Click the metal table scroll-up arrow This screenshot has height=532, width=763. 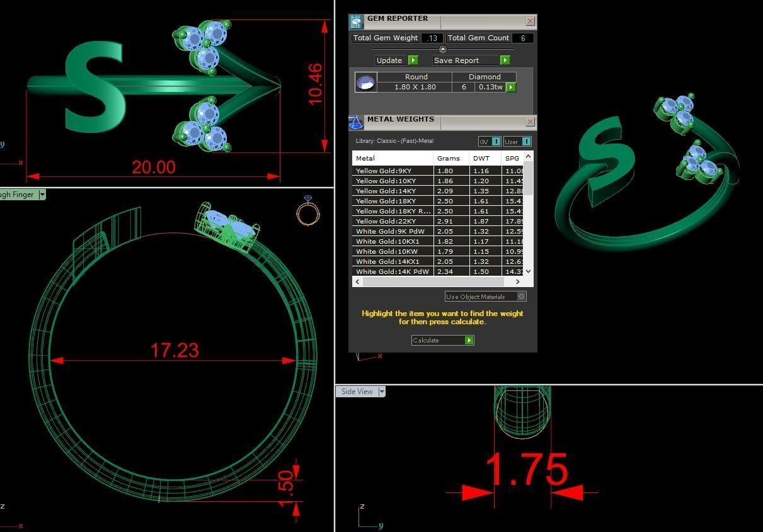pos(528,156)
